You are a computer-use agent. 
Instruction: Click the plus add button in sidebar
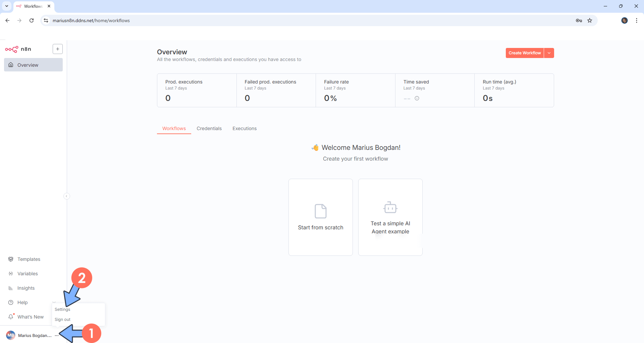point(58,49)
